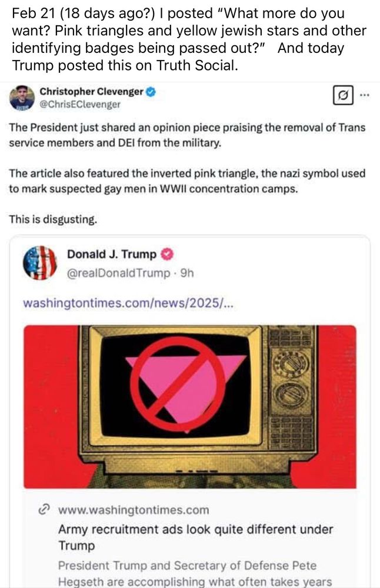Image resolution: width=380 pixels, height=588 pixels.
Task: Click the chain link icon by washingtontimes.com
Action: tap(45, 510)
